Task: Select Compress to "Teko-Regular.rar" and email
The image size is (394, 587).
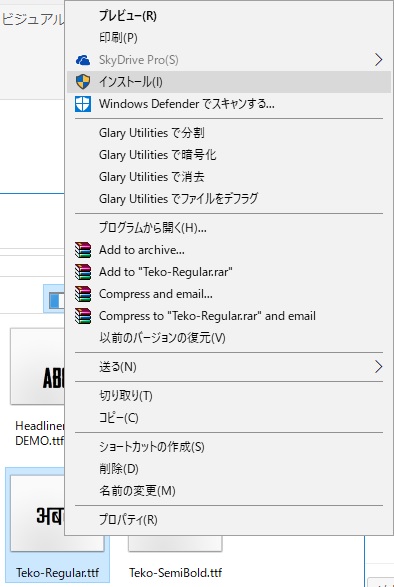Action: [x=229, y=316]
